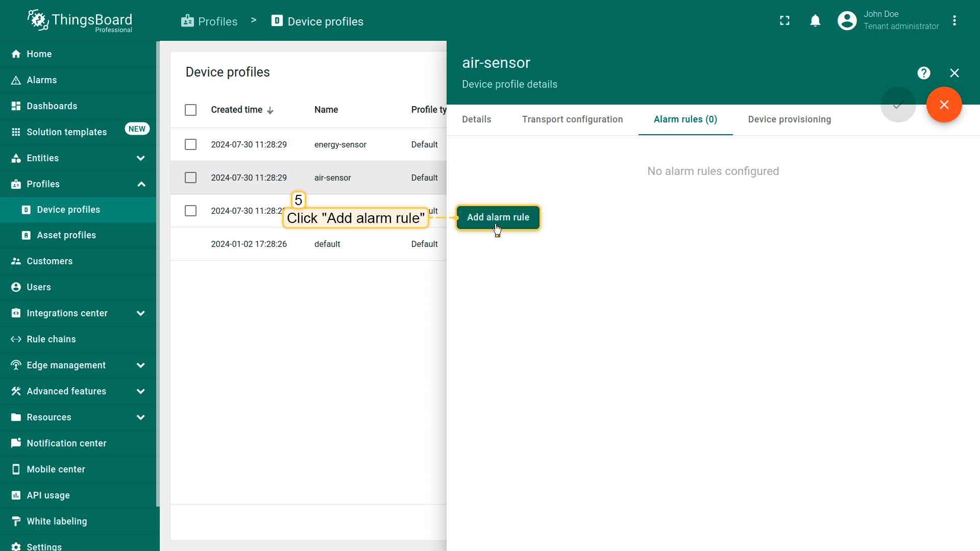Viewport: 980px width, 551px height.
Task: Click the ThingsBoard logo
Action: (80, 21)
